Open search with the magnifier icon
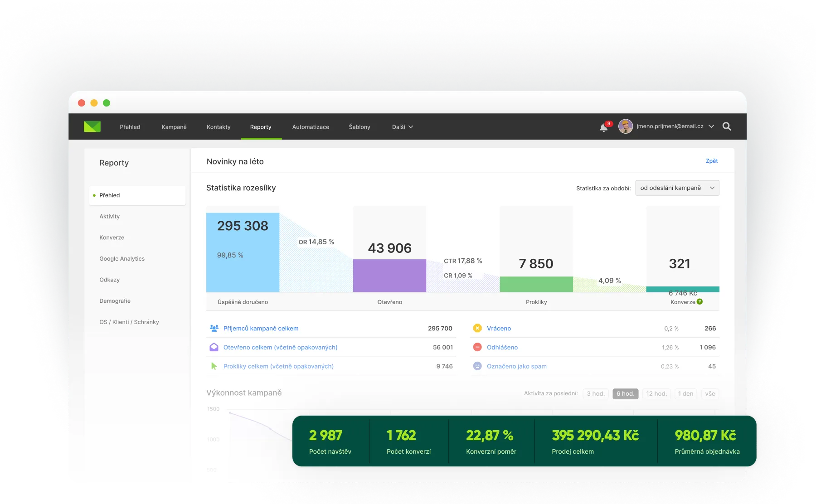 pyautogui.click(x=727, y=126)
